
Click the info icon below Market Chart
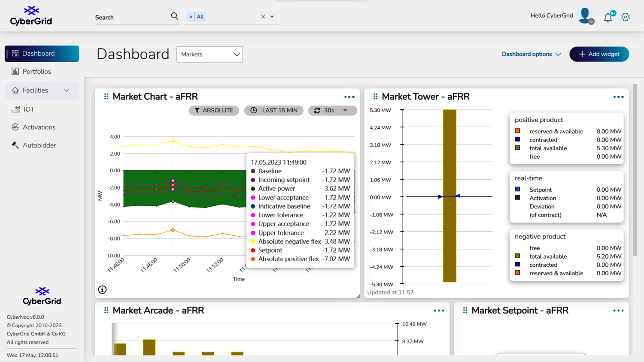point(102,290)
